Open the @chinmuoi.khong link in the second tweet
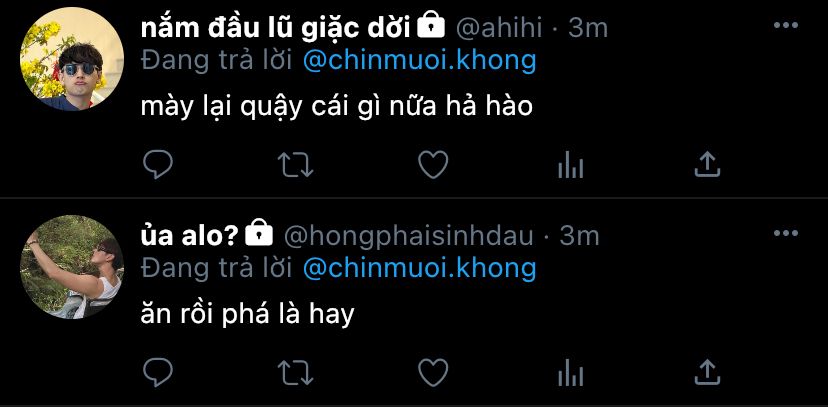The image size is (828, 407). click(420, 269)
